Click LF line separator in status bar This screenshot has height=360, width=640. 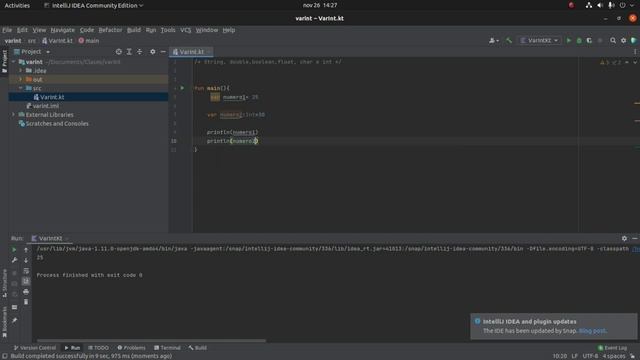(x=574, y=356)
